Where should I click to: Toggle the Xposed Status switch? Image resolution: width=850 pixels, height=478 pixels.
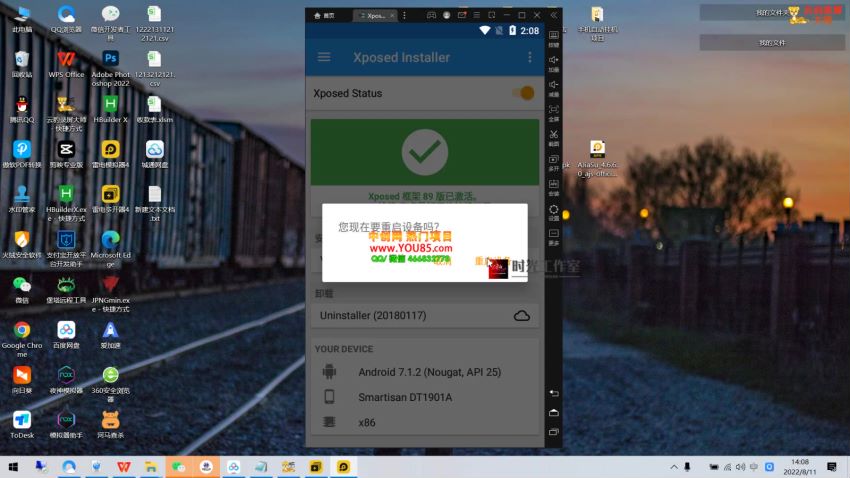(524, 93)
